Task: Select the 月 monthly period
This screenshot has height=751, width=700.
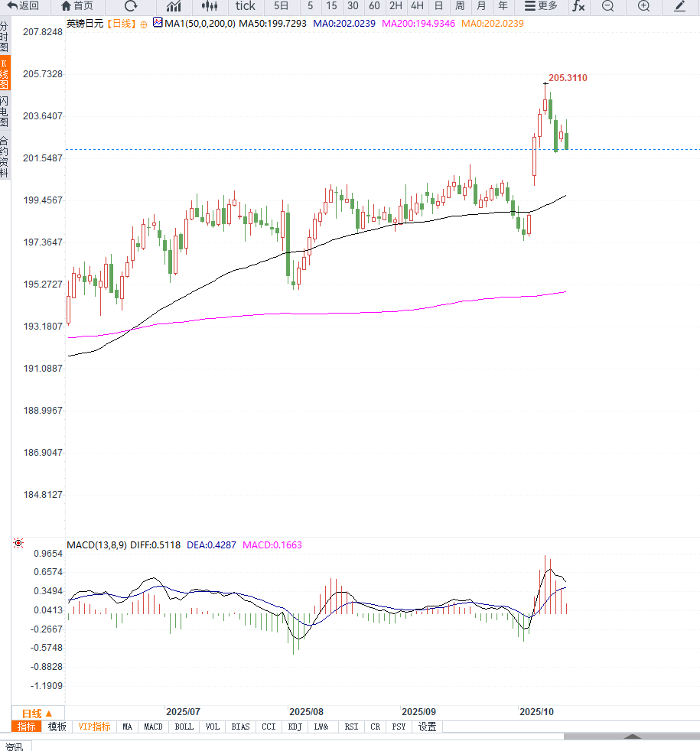Action: click(481, 6)
